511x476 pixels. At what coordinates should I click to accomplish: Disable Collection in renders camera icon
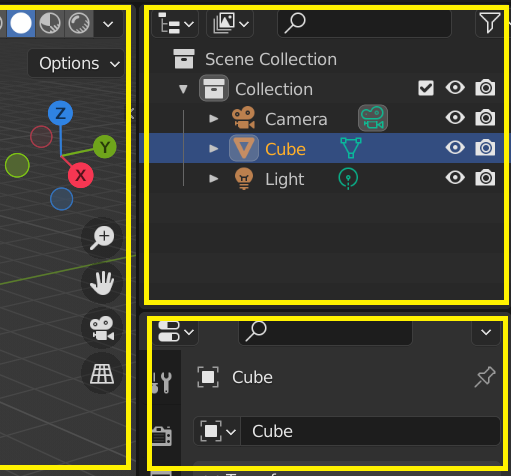pos(485,88)
